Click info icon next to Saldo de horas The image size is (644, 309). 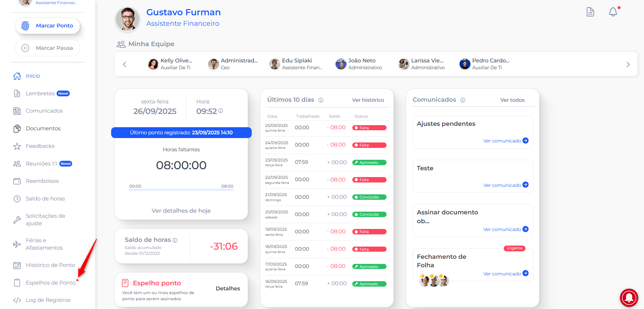pyautogui.click(x=175, y=240)
